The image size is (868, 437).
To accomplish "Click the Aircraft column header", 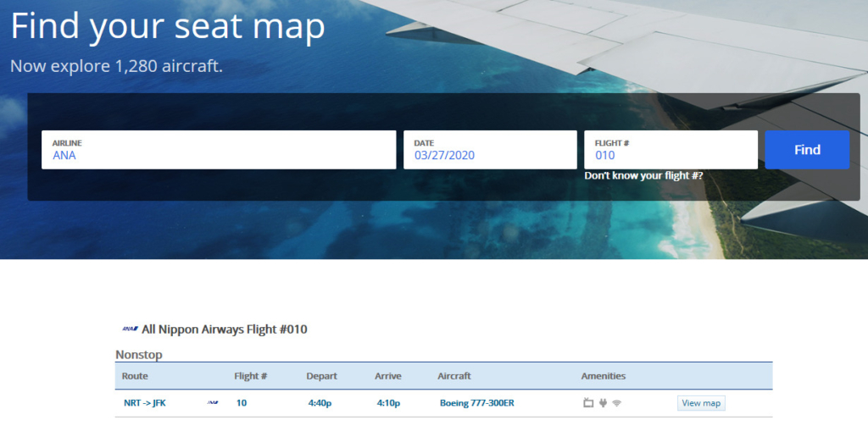I will (454, 376).
